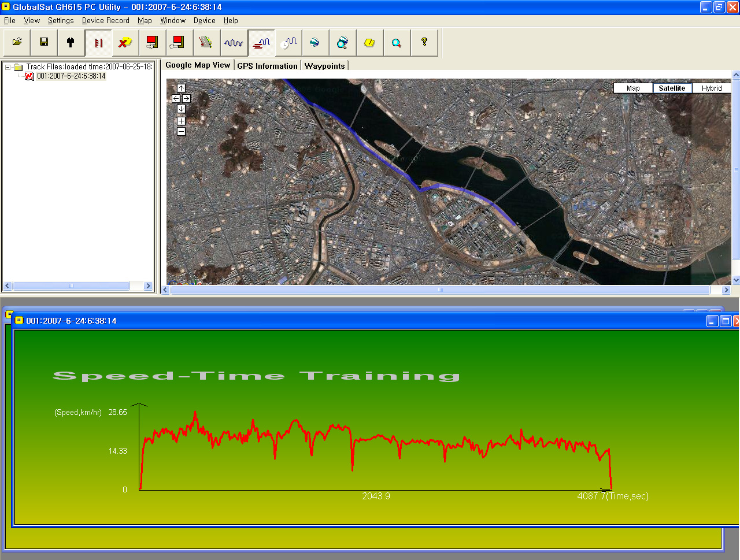Viewport: 740px width, 560px height.
Task: Open the Settings menu
Action: tap(61, 20)
